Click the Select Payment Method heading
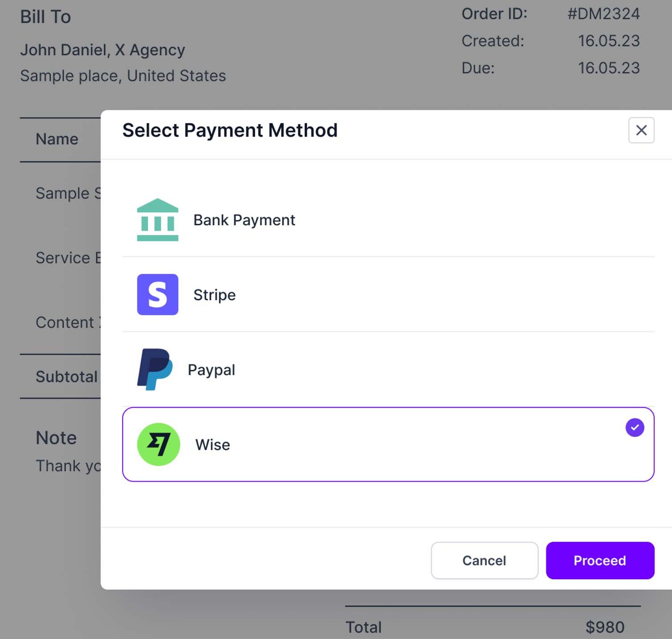 [x=230, y=131]
